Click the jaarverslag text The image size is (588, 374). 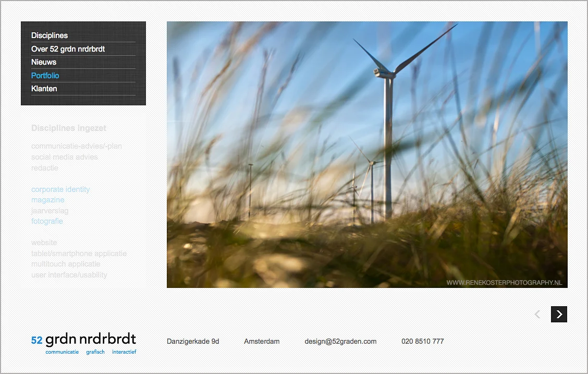(x=50, y=211)
